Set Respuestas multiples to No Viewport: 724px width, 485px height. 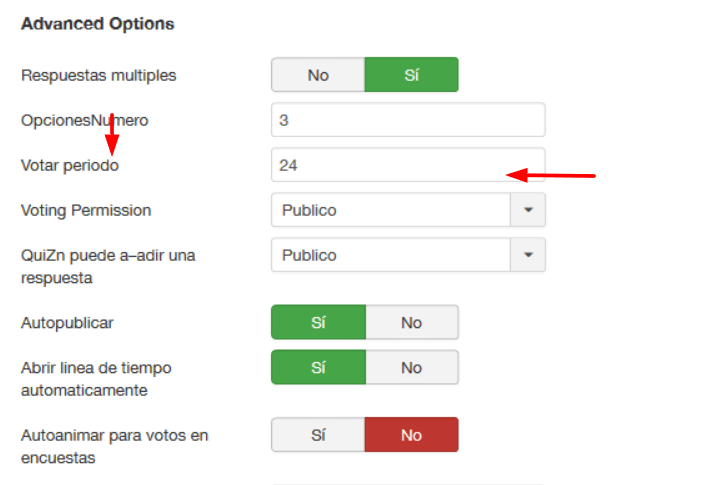click(x=318, y=75)
